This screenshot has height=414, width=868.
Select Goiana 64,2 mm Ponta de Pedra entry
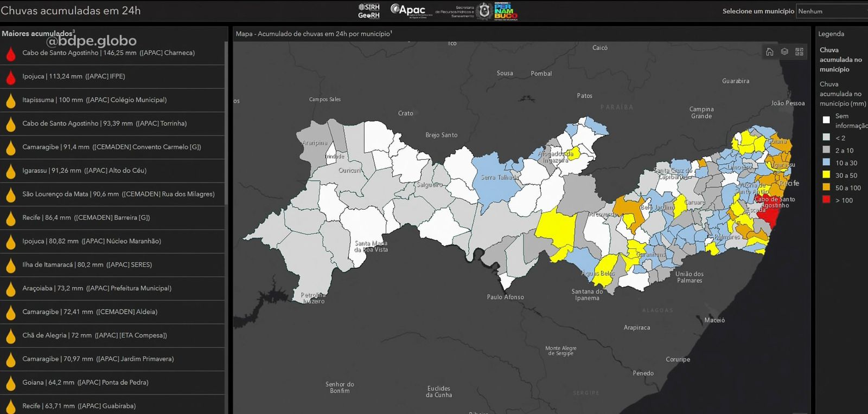point(85,382)
